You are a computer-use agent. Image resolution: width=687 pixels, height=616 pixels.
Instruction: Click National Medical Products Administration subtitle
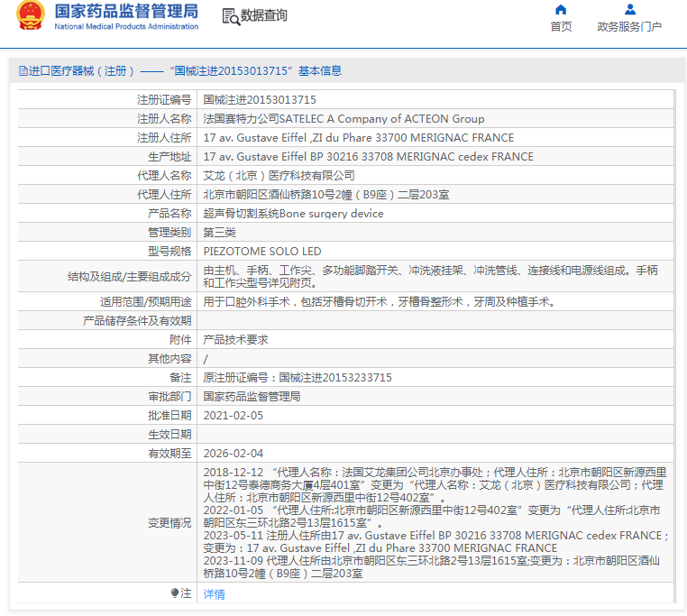click(x=126, y=26)
